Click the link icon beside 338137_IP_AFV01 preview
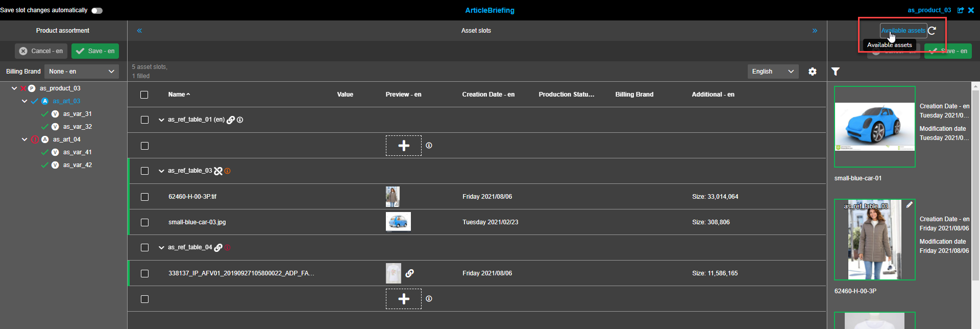The image size is (980, 329). pyautogui.click(x=409, y=273)
